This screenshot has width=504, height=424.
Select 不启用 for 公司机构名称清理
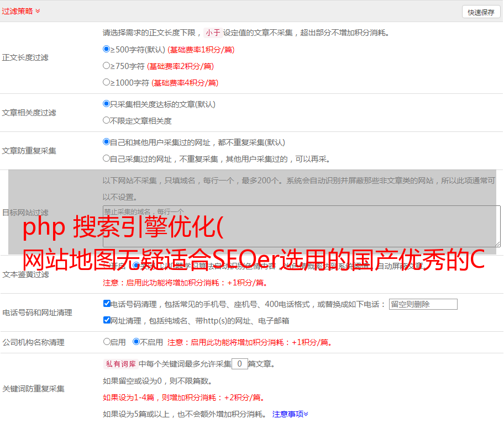[x=136, y=342]
